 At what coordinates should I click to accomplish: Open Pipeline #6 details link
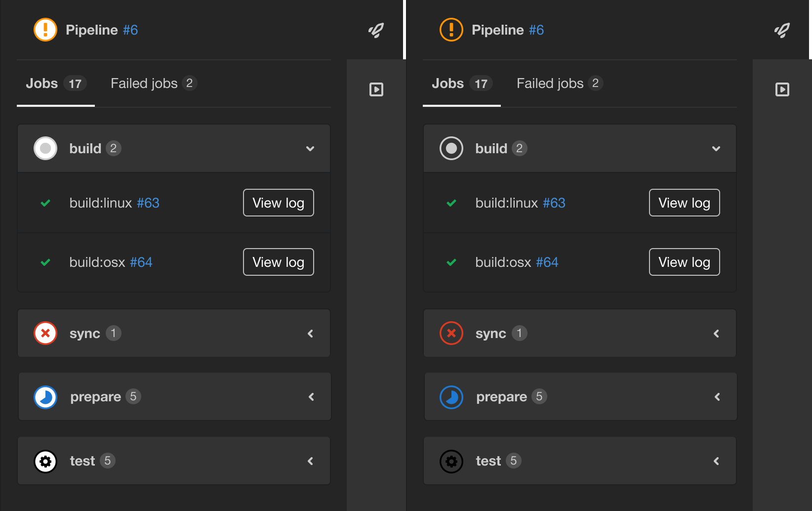pos(131,30)
